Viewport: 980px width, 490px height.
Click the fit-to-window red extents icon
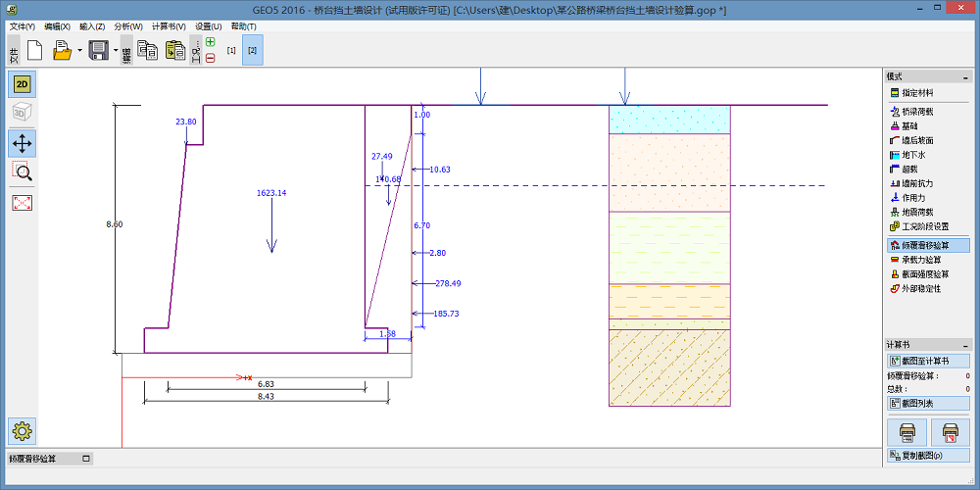tap(22, 203)
